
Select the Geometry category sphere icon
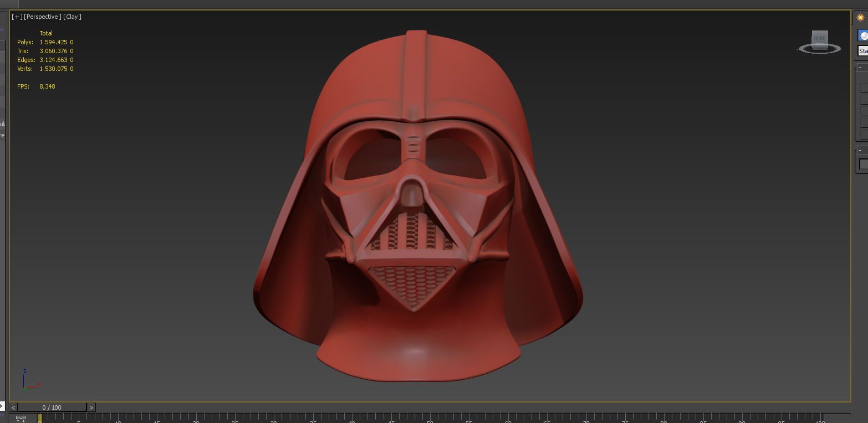point(863,35)
